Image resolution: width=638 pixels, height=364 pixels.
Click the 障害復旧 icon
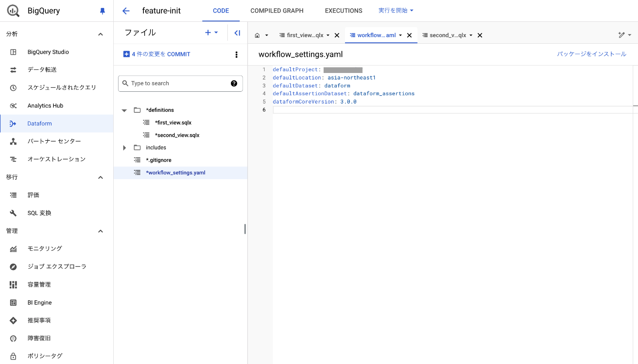tap(13, 339)
